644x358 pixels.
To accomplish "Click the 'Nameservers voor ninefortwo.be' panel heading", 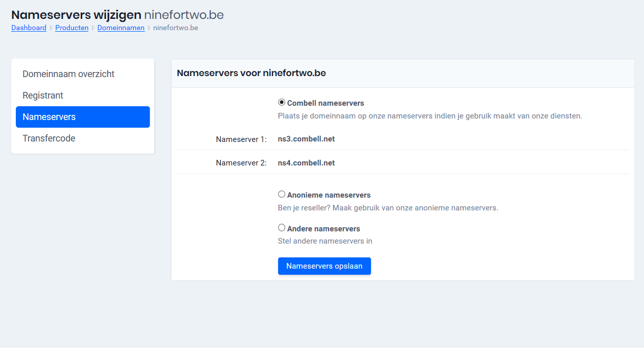I will click(x=251, y=73).
